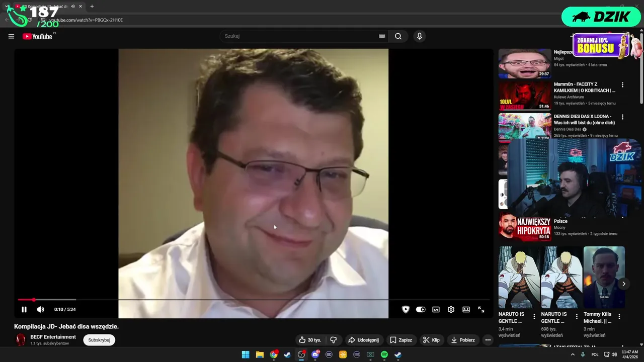Toggle subtitles with the captions icon
The image size is (644, 362).
pos(436,310)
